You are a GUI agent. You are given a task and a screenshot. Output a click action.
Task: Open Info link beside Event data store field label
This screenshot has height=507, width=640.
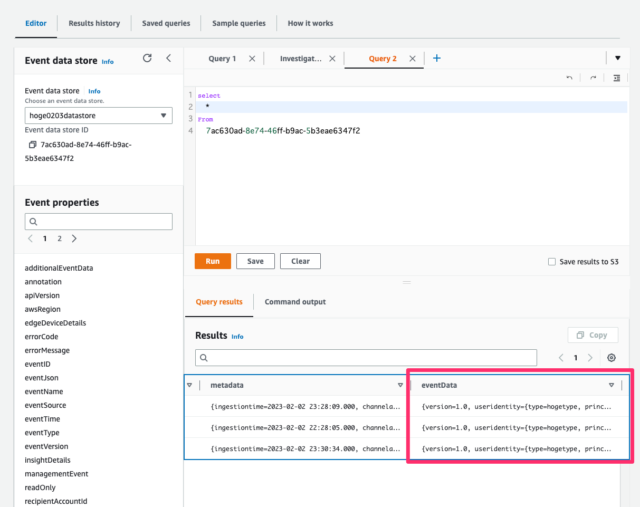pyautogui.click(x=94, y=91)
